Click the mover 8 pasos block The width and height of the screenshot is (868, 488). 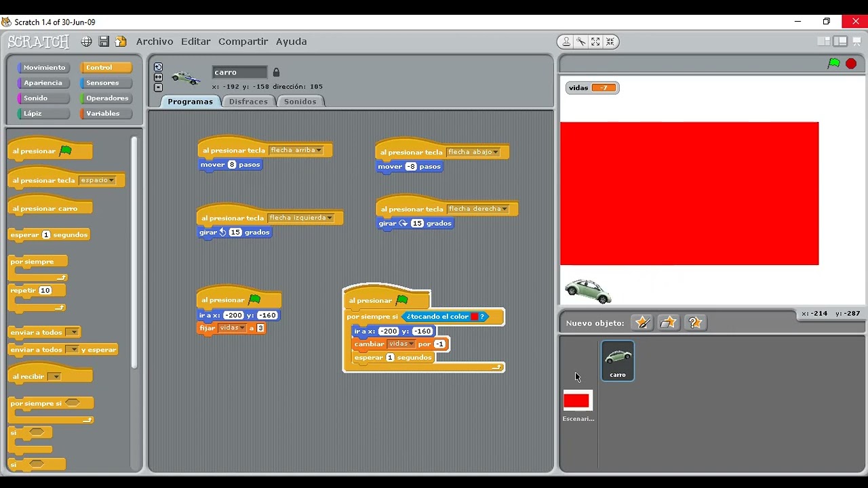tap(231, 165)
